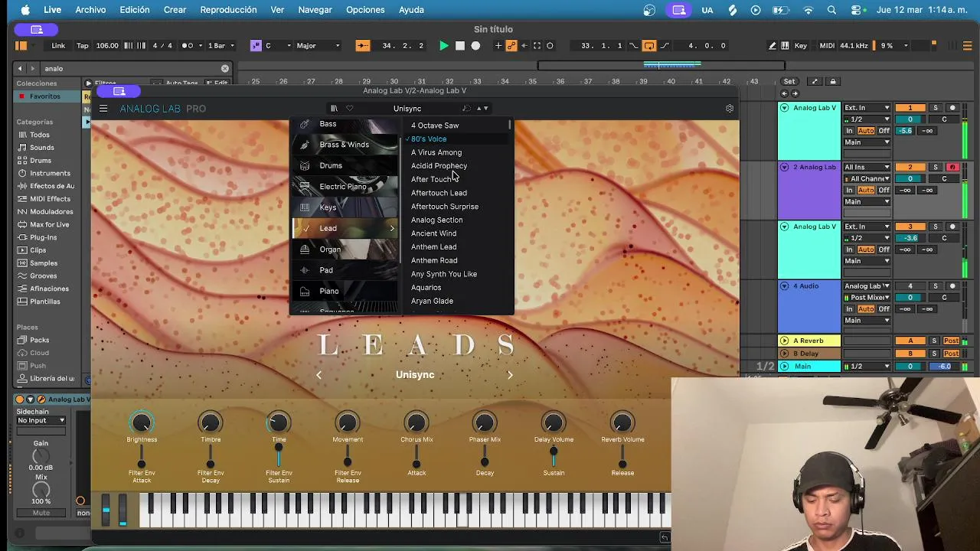Click the Brass & Winds type icon

(305, 145)
